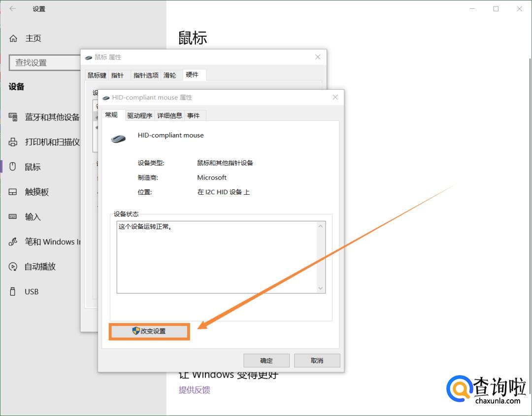Open the Touchpad settings page
This screenshot has height=416, width=532.
pos(36,192)
